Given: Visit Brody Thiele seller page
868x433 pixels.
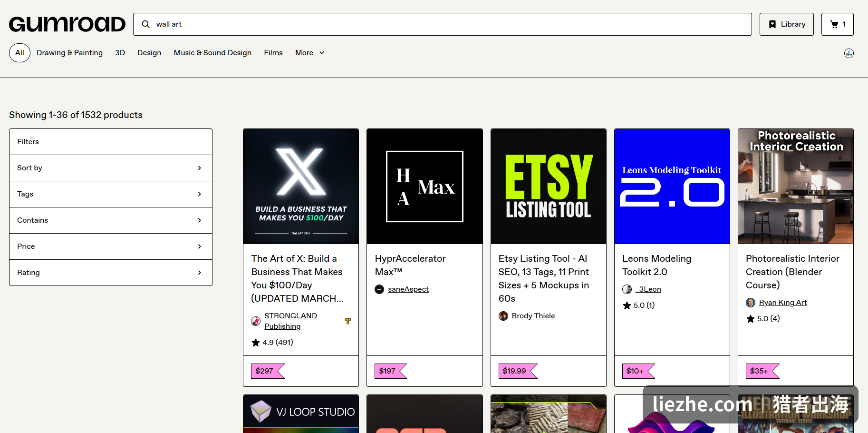Looking at the screenshot, I should point(533,316).
